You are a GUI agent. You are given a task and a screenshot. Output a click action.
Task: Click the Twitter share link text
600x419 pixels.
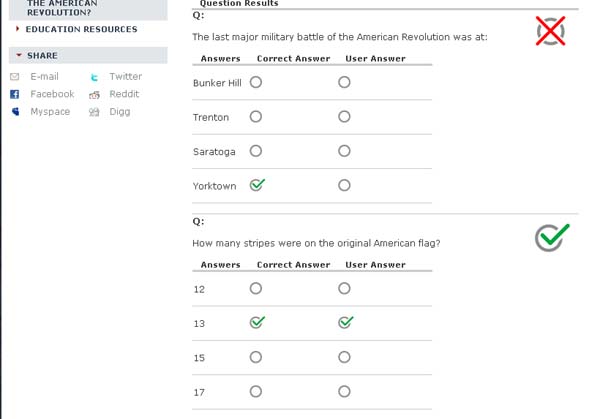point(125,77)
